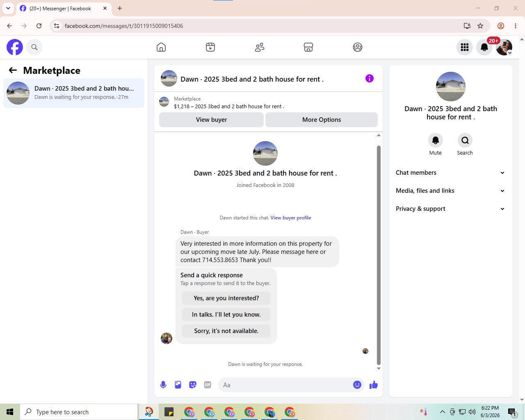Click the browser address bar URL
The image size is (525, 420).
(124, 26)
